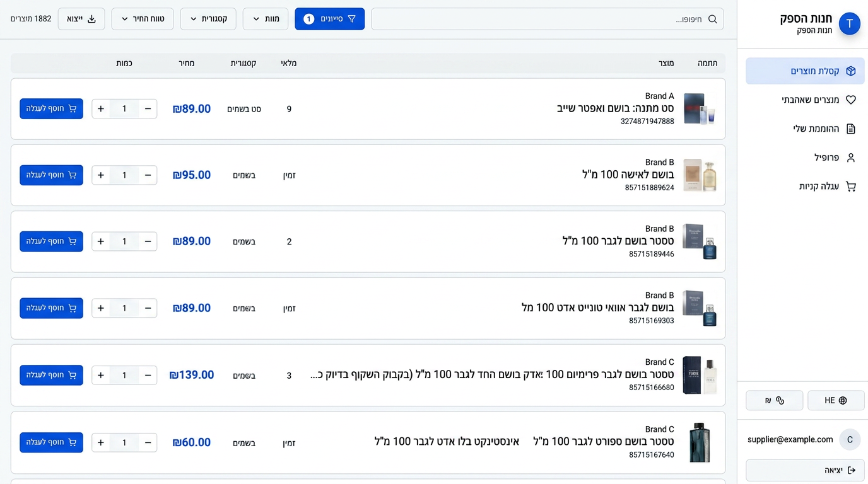
Task: Add בושם לאישה 100 מ"ל to cart
Action: [x=51, y=175]
